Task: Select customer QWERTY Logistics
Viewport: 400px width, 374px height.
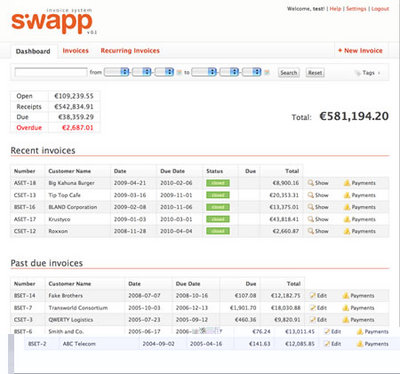Action: click(71, 320)
